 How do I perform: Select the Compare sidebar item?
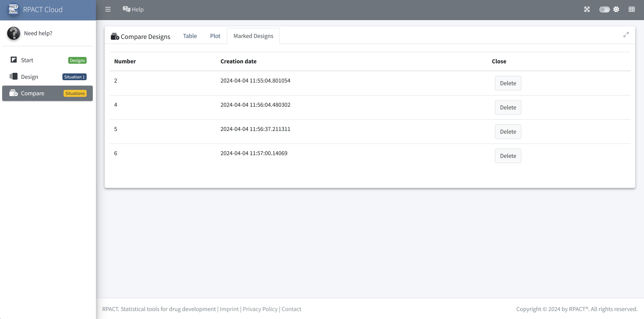tap(33, 93)
